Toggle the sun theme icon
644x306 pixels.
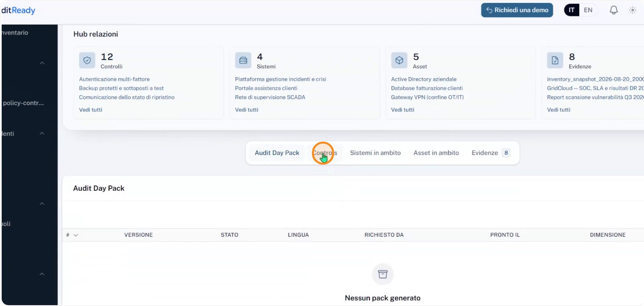(633, 10)
